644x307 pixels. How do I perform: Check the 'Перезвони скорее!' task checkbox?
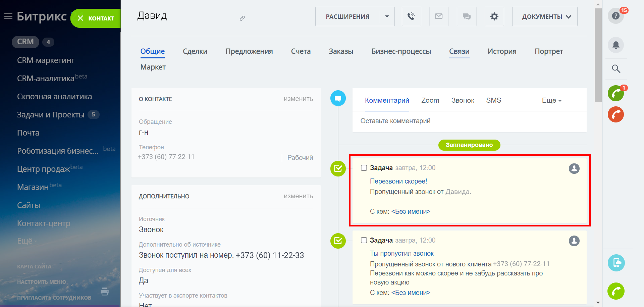(x=364, y=168)
